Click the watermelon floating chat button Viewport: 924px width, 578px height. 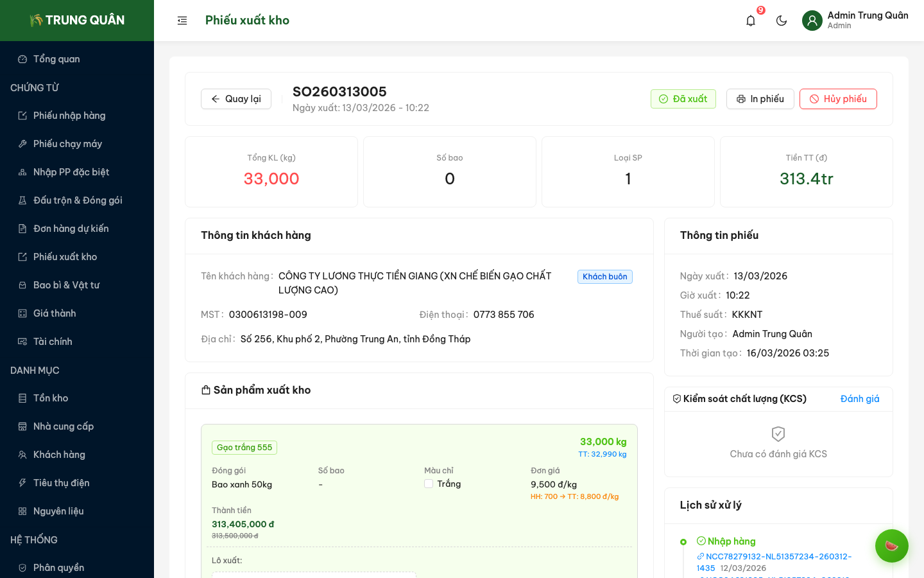tap(891, 546)
